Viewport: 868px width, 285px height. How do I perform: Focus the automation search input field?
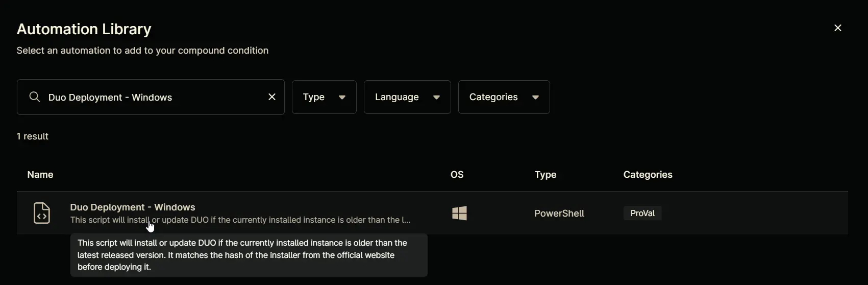coord(151,97)
